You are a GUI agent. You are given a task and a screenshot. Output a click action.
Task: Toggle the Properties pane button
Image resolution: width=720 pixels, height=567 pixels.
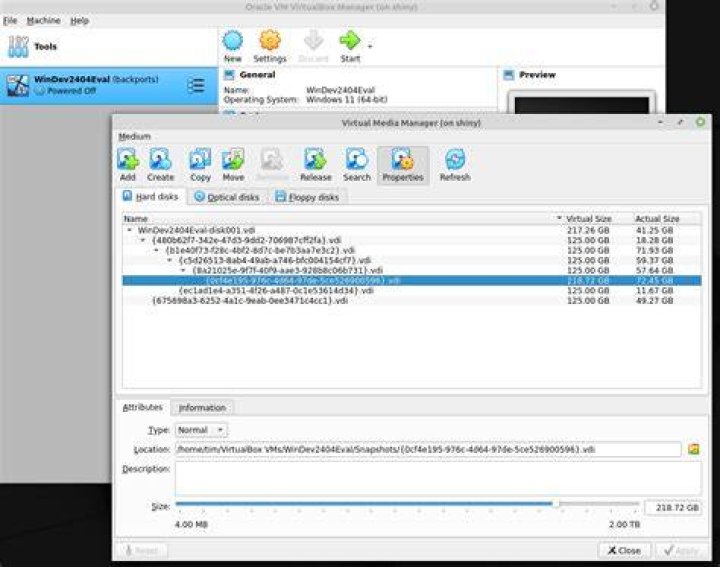(403, 165)
